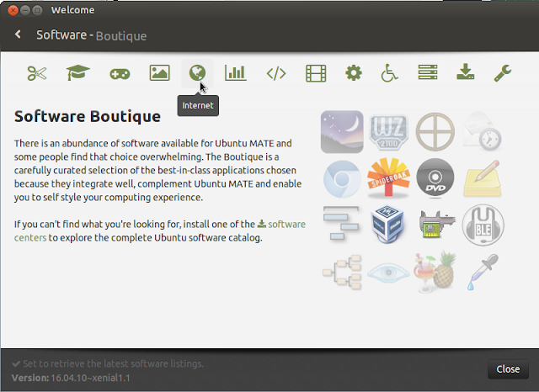
Task: Open the Servers category (stacked bars icon)
Action: [428, 72]
